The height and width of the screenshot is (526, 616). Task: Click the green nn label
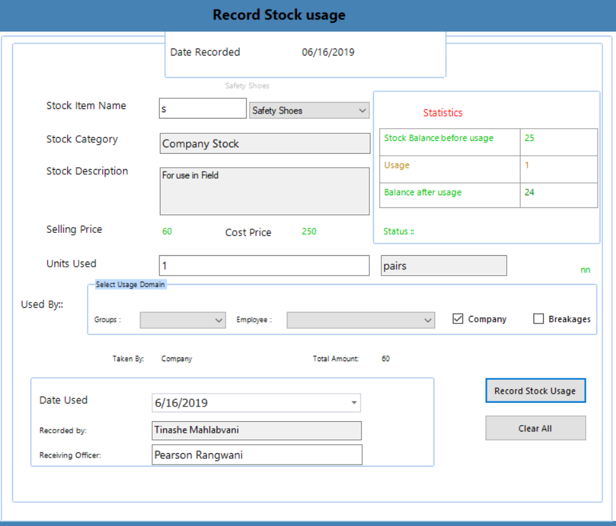[585, 270]
